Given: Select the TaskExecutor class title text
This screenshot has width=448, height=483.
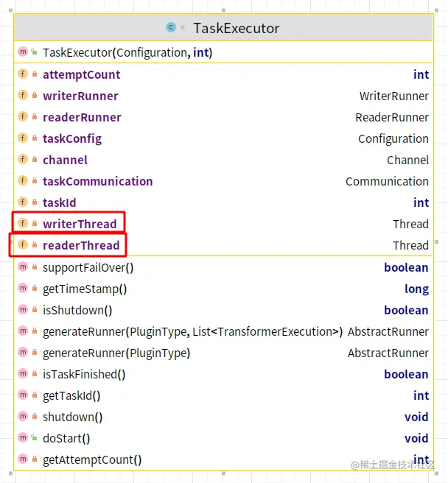Looking at the screenshot, I should [237, 28].
